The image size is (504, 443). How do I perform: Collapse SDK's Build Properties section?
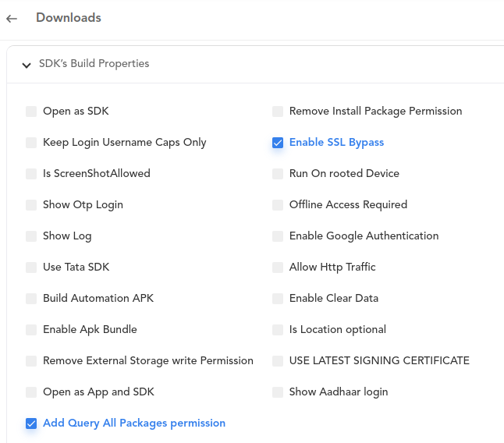pos(27,65)
